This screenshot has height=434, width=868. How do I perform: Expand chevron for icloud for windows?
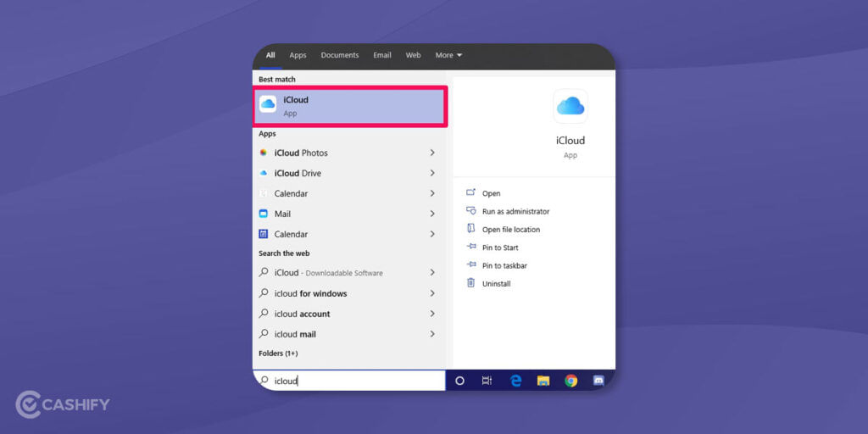432,292
